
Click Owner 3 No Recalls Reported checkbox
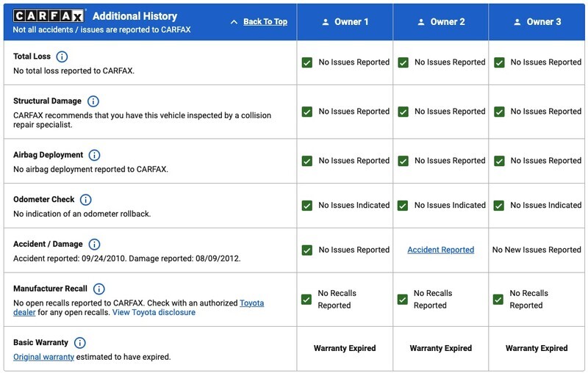(498, 300)
